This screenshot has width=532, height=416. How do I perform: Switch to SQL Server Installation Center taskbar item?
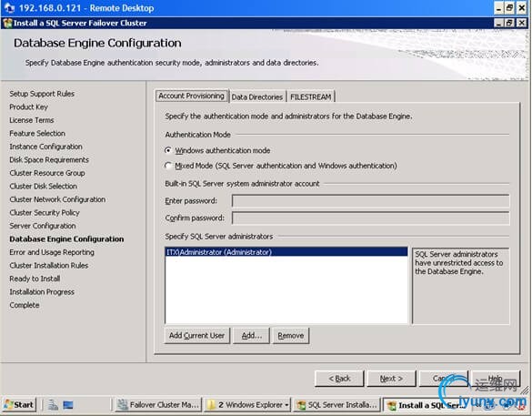(336, 405)
